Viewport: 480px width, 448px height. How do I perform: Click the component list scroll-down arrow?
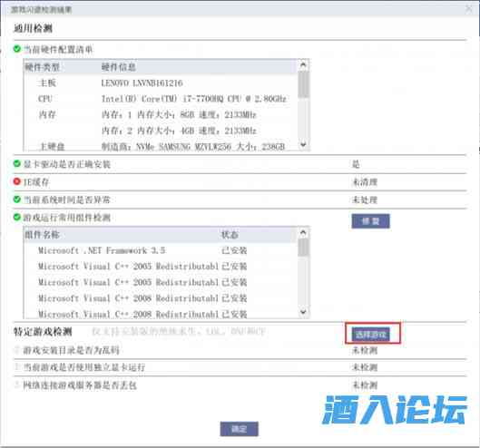coord(303,312)
